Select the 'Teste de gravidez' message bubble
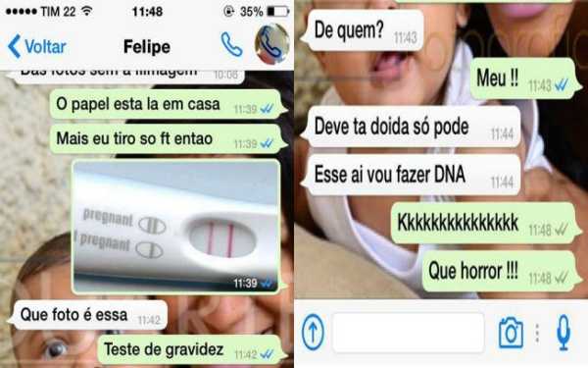This screenshot has width=588, height=368. pos(192,349)
